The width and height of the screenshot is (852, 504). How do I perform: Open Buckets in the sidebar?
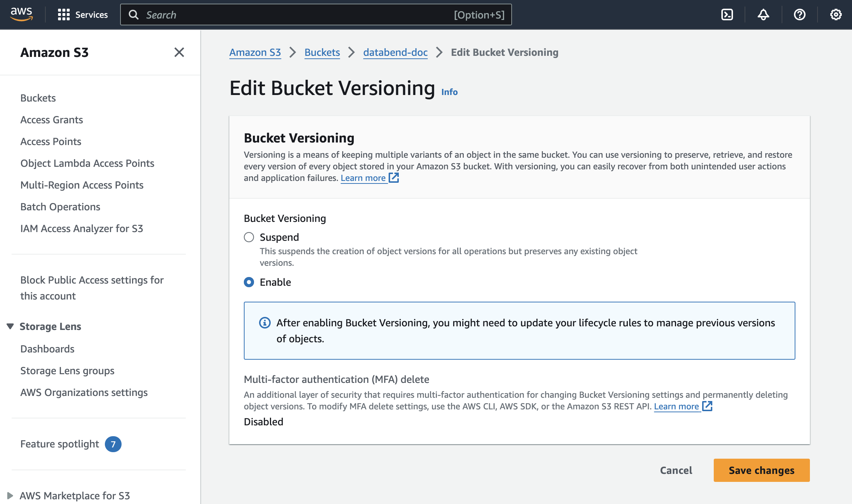click(x=38, y=98)
